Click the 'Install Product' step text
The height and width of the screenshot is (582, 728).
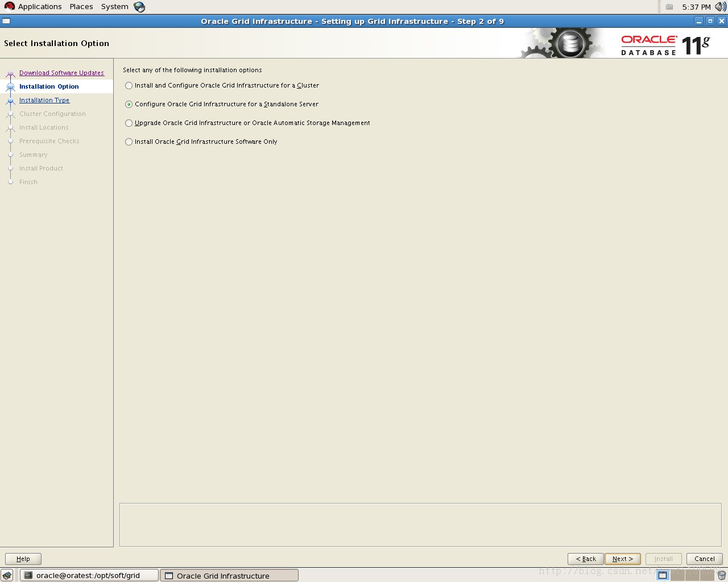click(x=41, y=168)
